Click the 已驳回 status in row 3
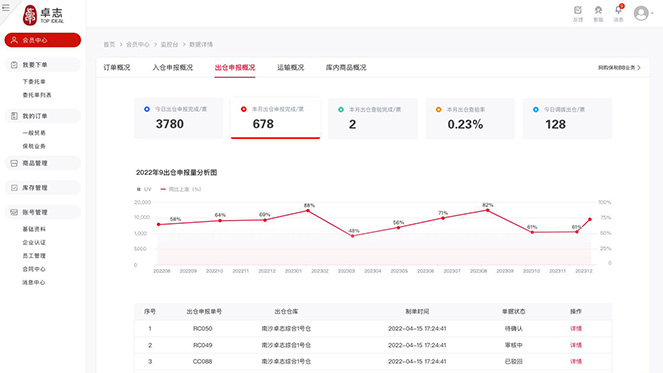Viewport: 663px width, 373px height. pyautogui.click(x=514, y=362)
